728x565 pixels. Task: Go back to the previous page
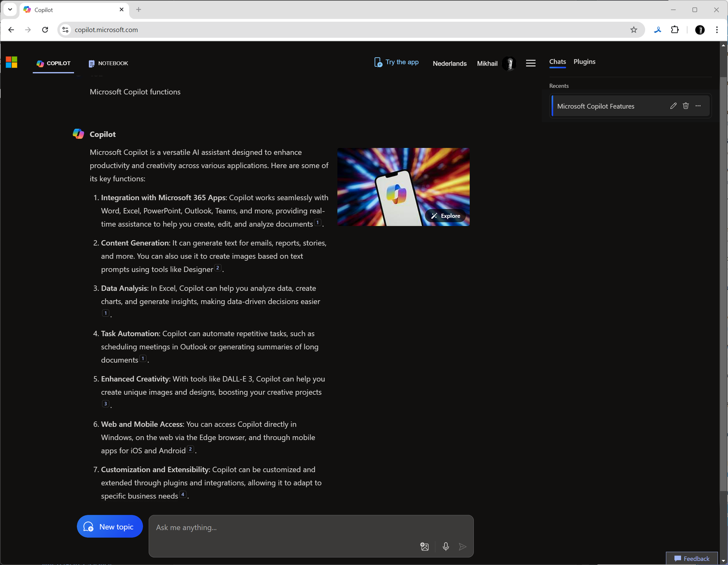pos(11,30)
